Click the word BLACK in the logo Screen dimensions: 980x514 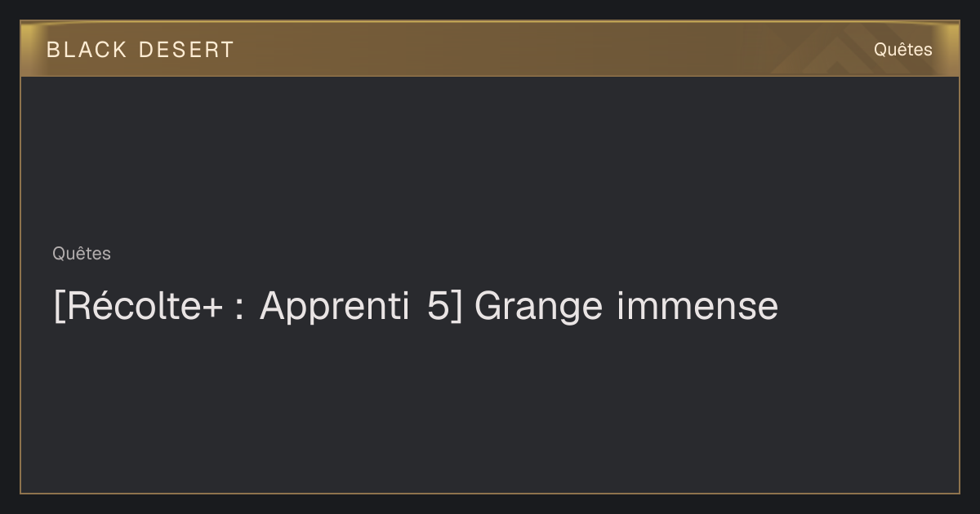point(87,50)
